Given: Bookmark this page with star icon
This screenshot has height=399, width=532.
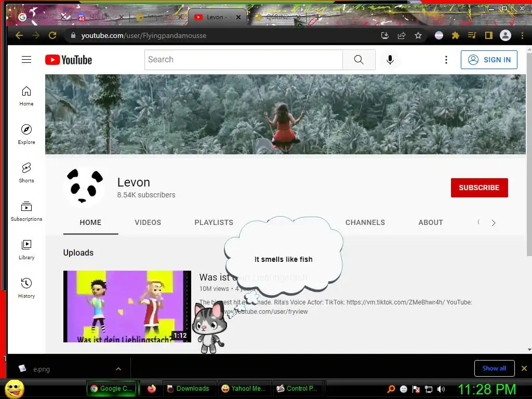Looking at the screenshot, I should [x=418, y=35].
